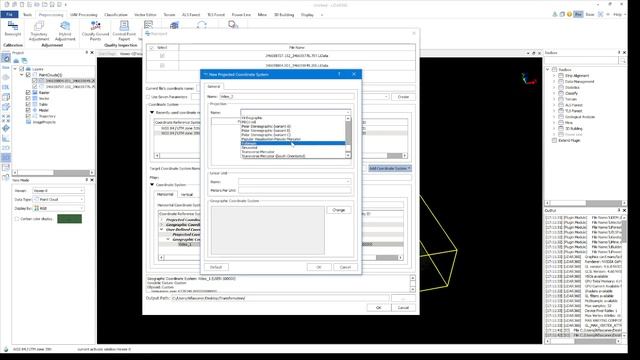Click the green uniform color display swatch
Viewport: 640px width, 360px height.
[x=69, y=219]
